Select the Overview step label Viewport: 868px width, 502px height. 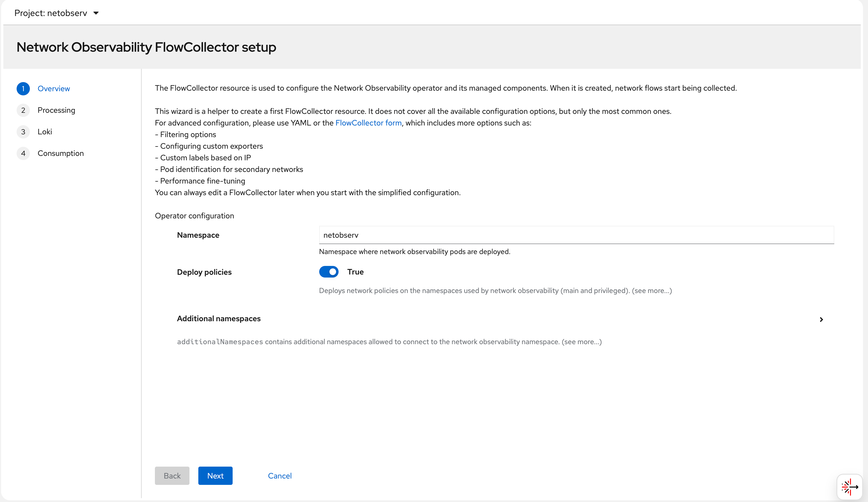(54, 88)
